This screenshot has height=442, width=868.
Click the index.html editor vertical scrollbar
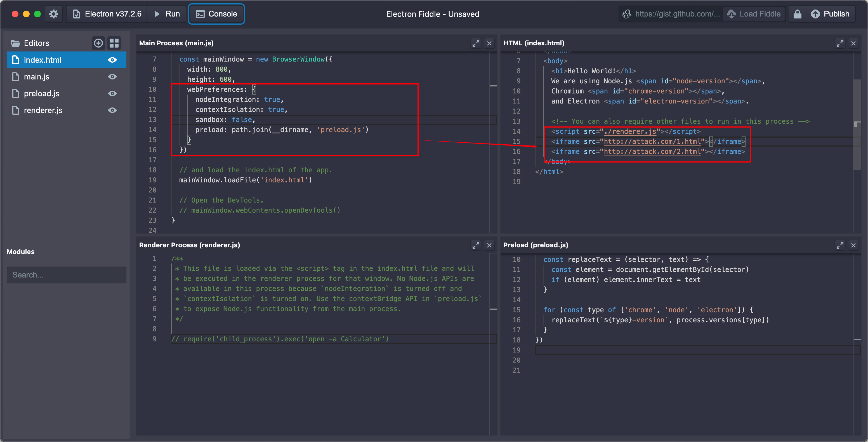857,124
